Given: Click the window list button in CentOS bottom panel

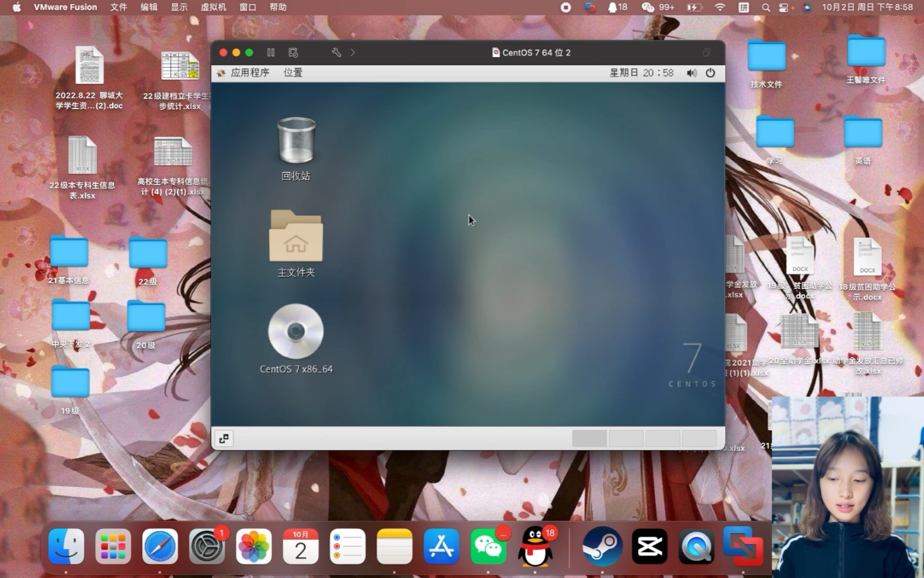Looking at the screenshot, I should coord(224,438).
